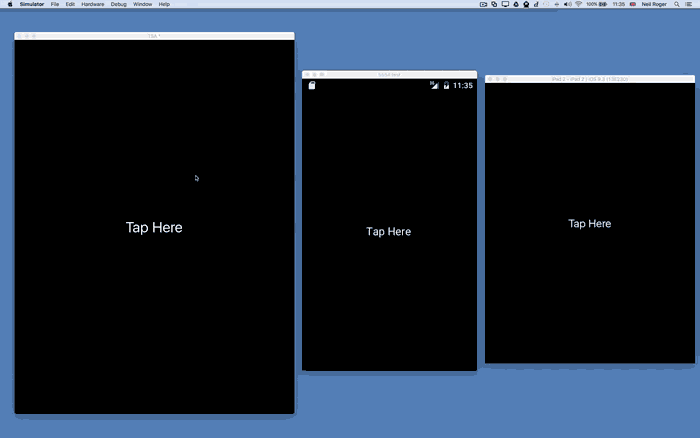Open the Edit menu
The width and height of the screenshot is (700, 438).
70,4
